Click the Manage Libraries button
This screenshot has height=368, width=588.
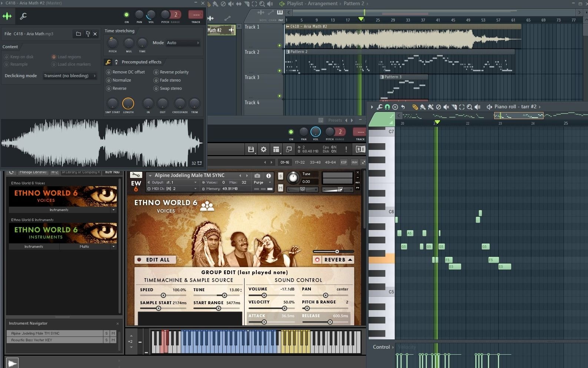coord(33,172)
